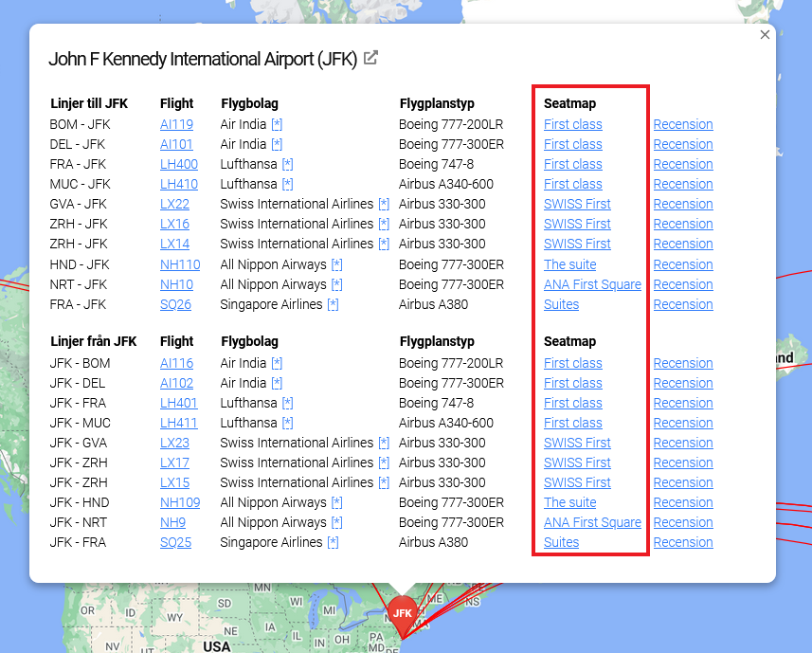Open Recension for FRA - JFK Airbus A380

(682, 304)
